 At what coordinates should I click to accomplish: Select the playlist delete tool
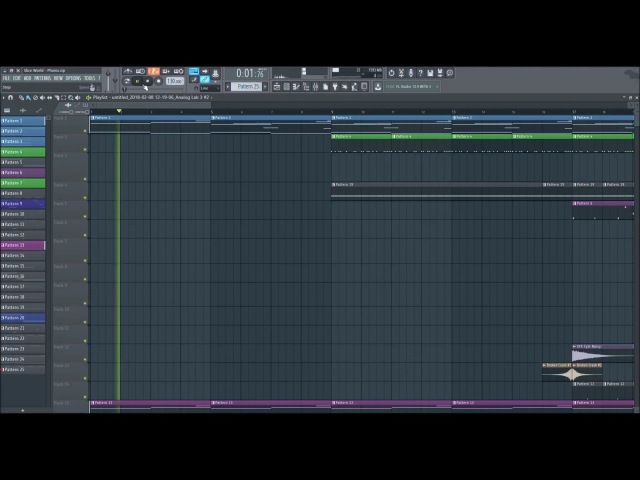(36, 97)
